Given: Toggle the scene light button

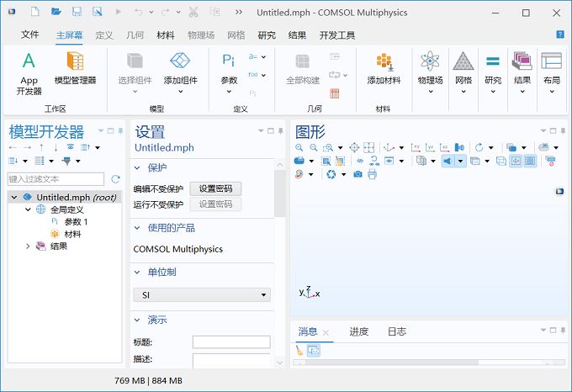Looking at the screenshot, I should coord(448,161).
